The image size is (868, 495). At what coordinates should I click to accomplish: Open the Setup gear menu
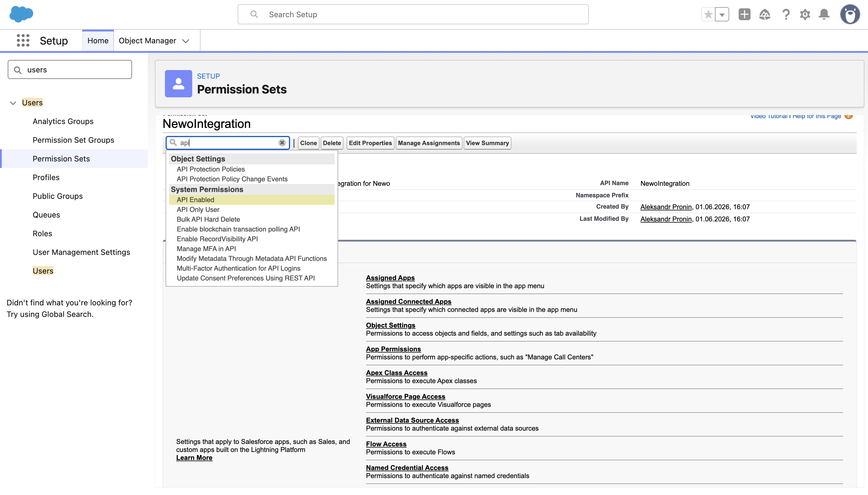coord(805,14)
